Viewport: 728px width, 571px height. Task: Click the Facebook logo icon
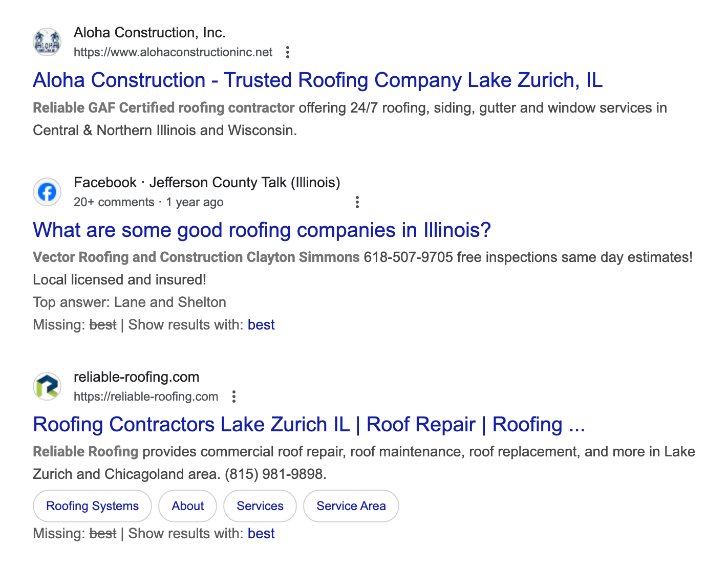pyautogui.click(x=47, y=192)
